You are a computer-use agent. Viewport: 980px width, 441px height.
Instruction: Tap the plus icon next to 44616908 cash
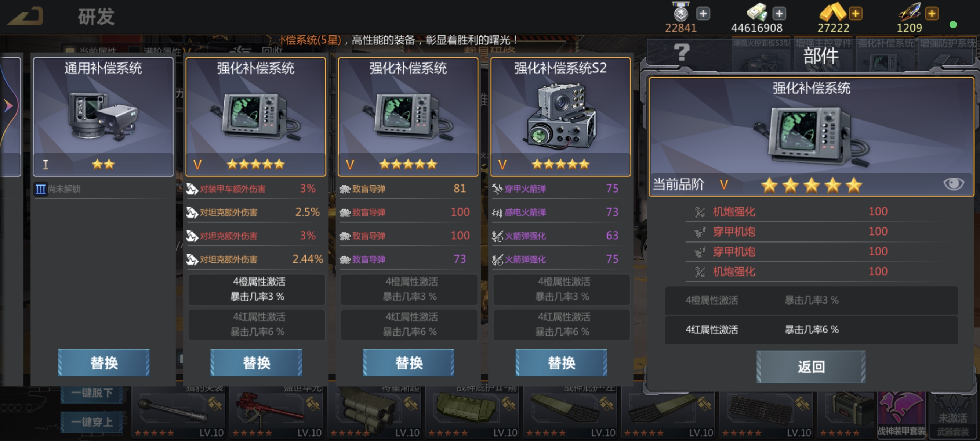point(779,14)
